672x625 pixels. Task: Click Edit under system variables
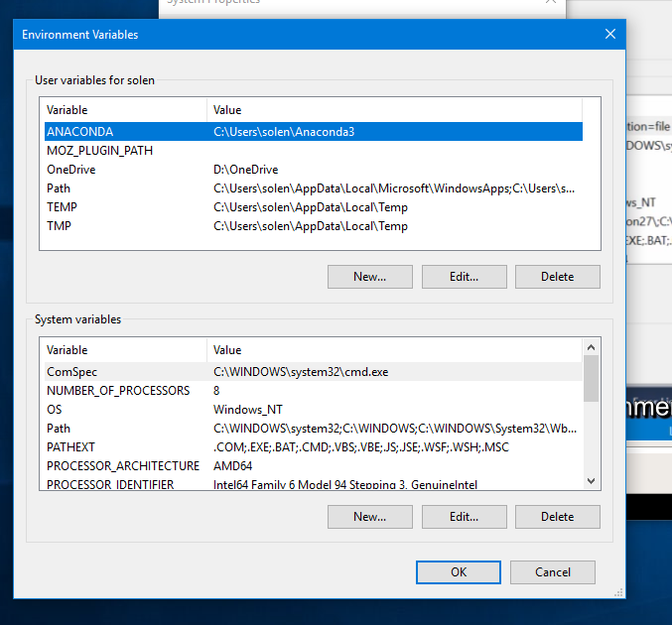coord(465,517)
